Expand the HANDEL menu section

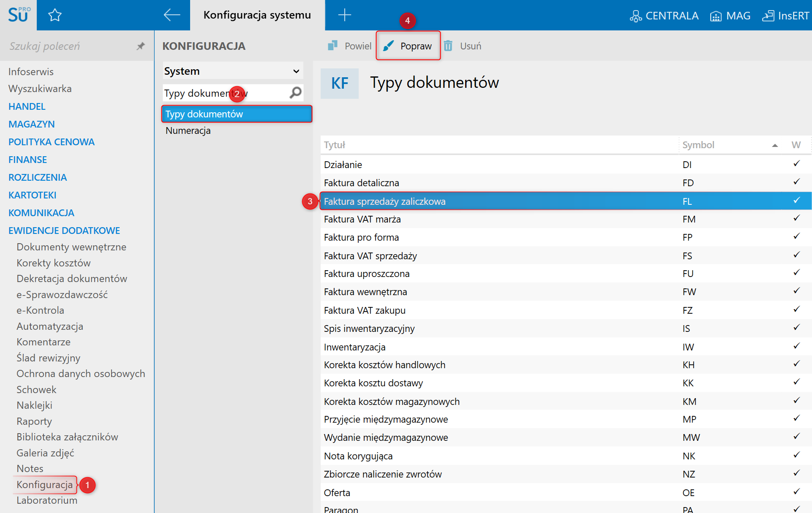point(27,106)
